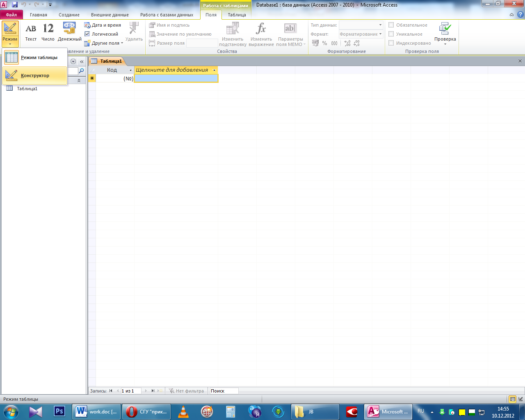Click Значение по умолчанию option
The width and height of the screenshot is (525, 420).
pos(180,34)
